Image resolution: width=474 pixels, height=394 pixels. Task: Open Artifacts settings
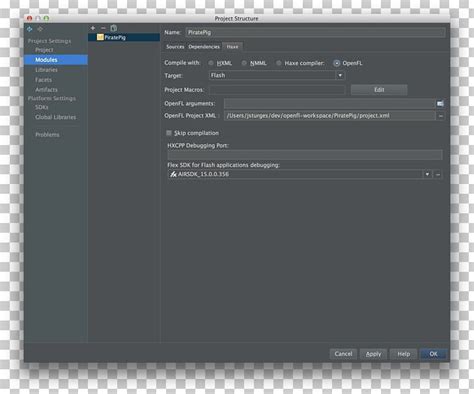(x=46, y=90)
